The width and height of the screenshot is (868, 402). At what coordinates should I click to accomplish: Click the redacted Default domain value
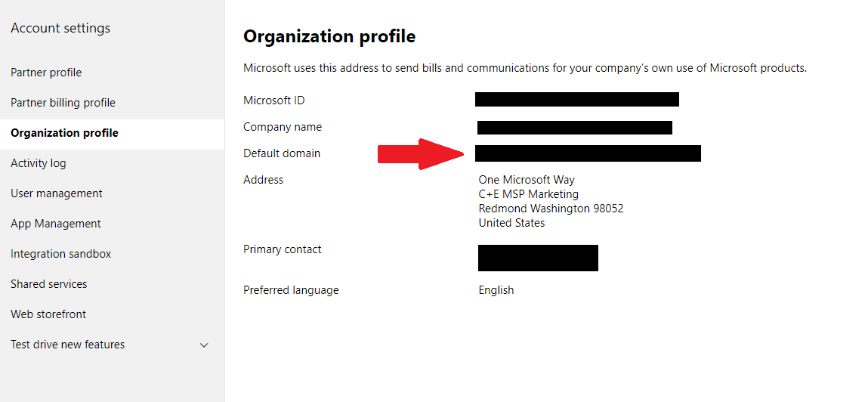tap(588, 153)
